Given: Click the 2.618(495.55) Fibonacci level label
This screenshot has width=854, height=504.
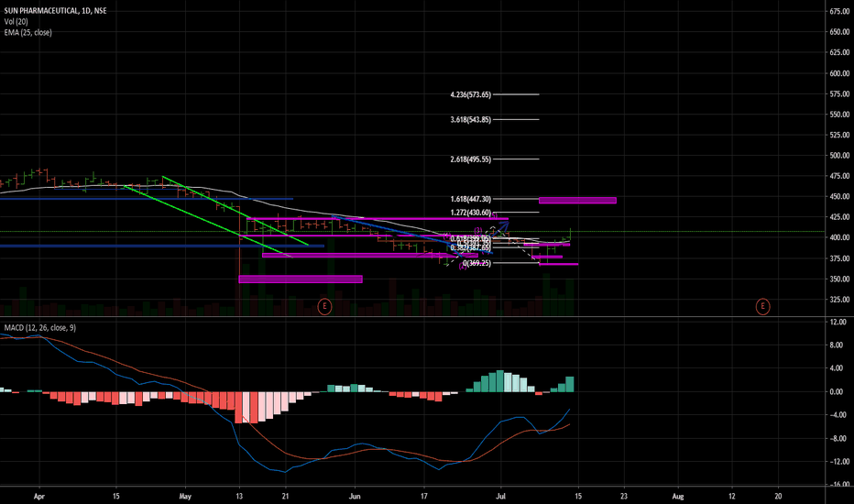Looking at the screenshot, I should point(471,159).
